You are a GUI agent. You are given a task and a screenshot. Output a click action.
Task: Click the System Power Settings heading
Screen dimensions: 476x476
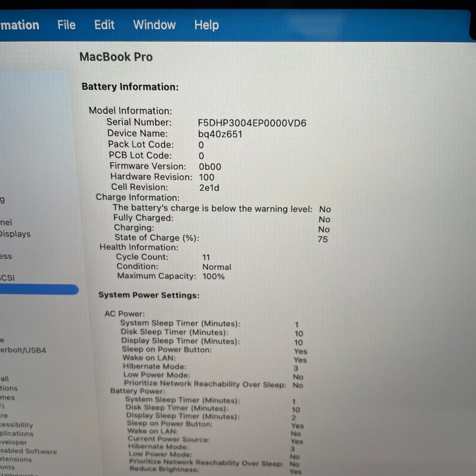coord(149,295)
